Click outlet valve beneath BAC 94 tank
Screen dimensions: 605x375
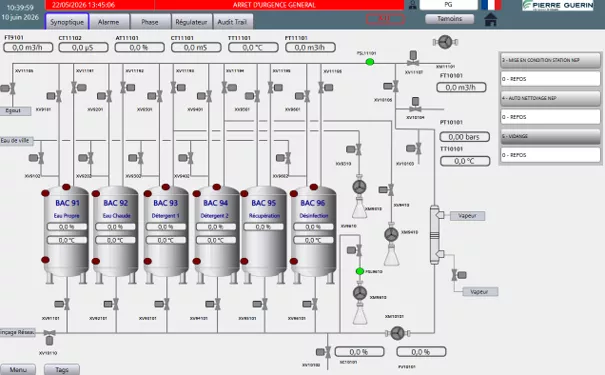[213, 304]
